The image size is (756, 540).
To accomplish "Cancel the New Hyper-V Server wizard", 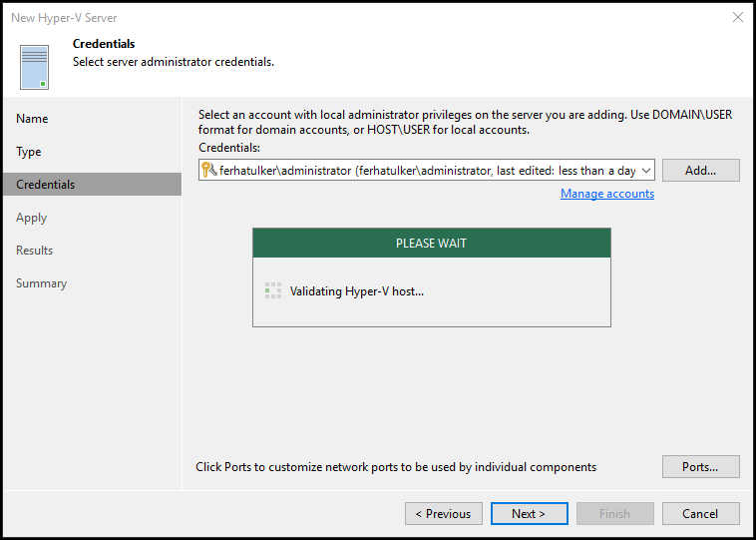I will coord(700,513).
